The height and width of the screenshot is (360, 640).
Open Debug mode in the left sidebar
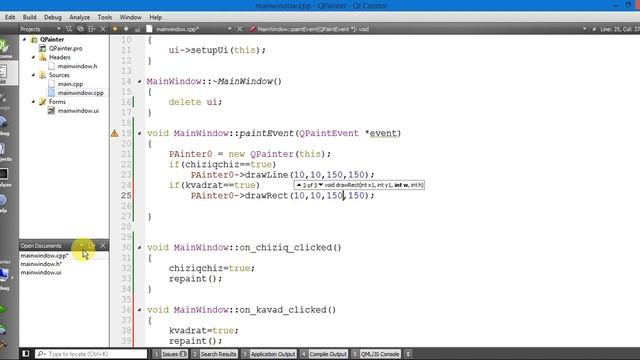tap(5, 125)
